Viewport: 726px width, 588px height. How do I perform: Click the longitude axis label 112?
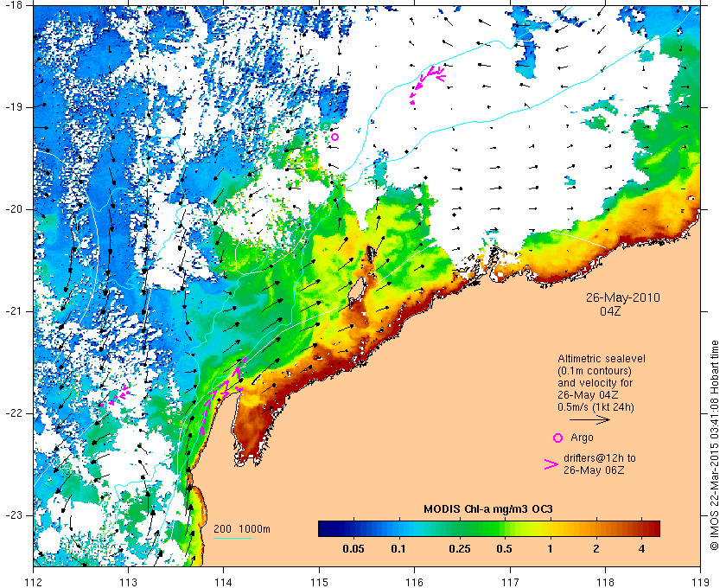pos(34,582)
